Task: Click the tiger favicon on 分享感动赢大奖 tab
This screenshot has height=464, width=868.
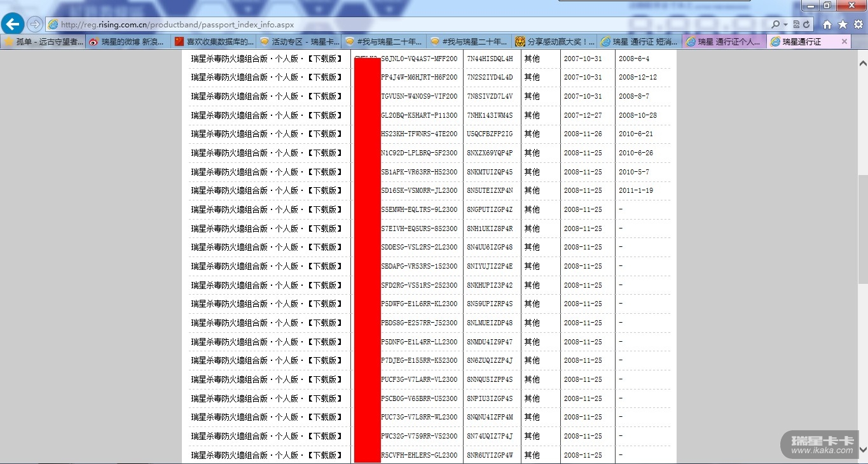Action: pyautogui.click(x=520, y=41)
